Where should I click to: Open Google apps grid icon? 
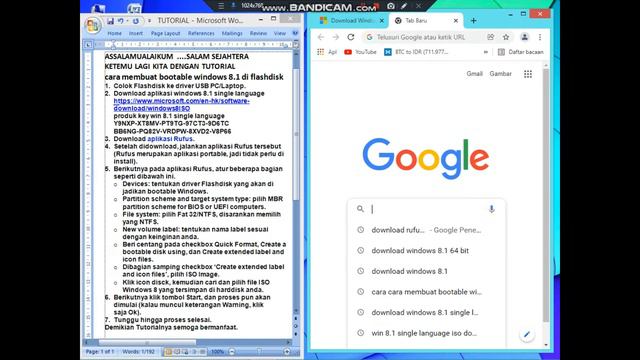tap(528, 74)
